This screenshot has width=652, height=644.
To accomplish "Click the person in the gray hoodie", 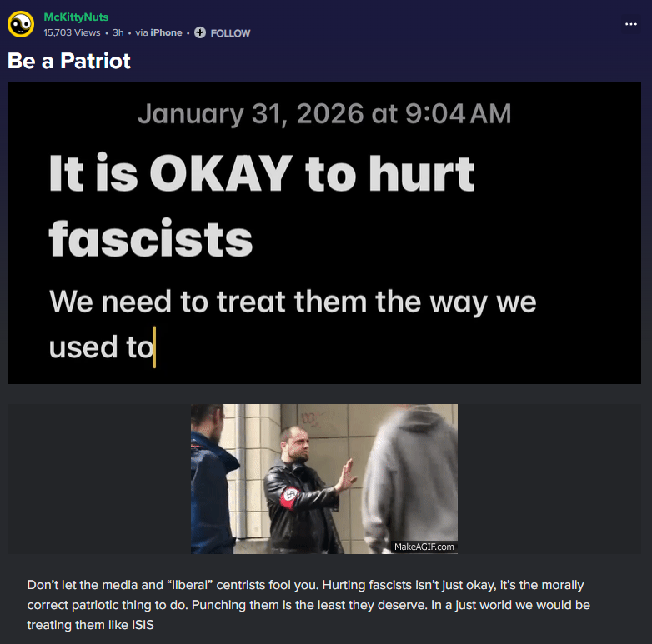I will [x=409, y=479].
